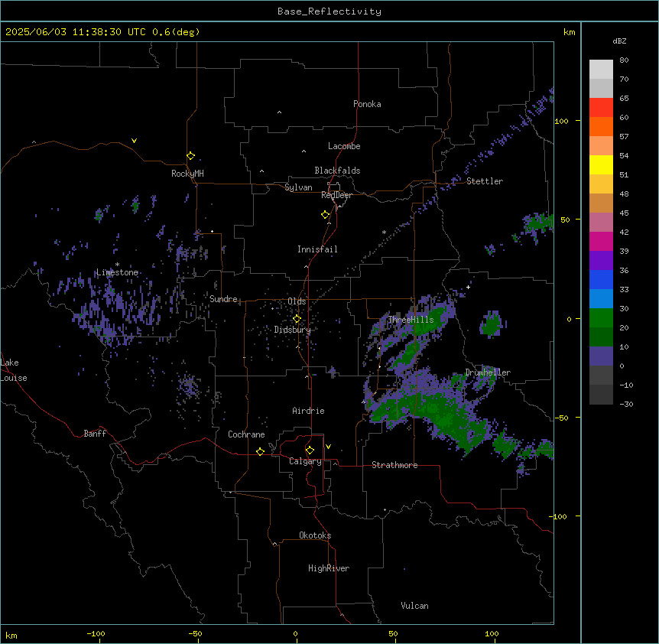Click the yellow v marker east of Calgary
Screen dimensions: 659x644
click(x=328, y=447)
